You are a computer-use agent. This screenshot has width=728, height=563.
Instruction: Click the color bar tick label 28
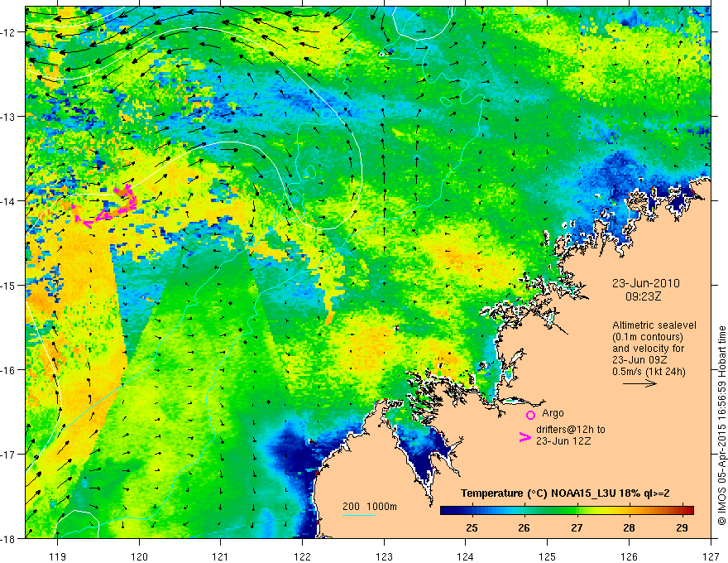pos(629,527)
